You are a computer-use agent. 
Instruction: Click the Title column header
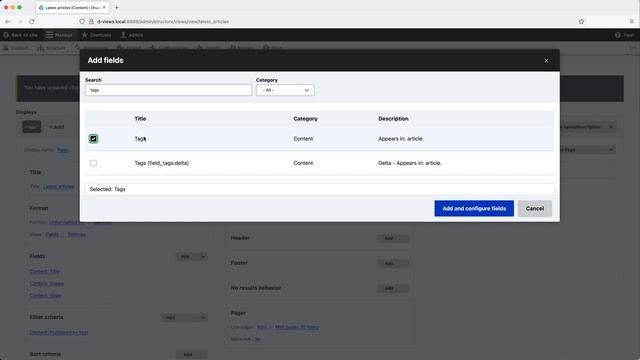tap(140, 119)
